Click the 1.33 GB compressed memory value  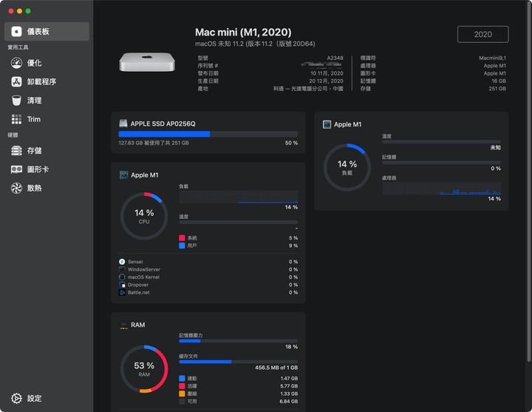pyautogui.click(x=289, y=394)
